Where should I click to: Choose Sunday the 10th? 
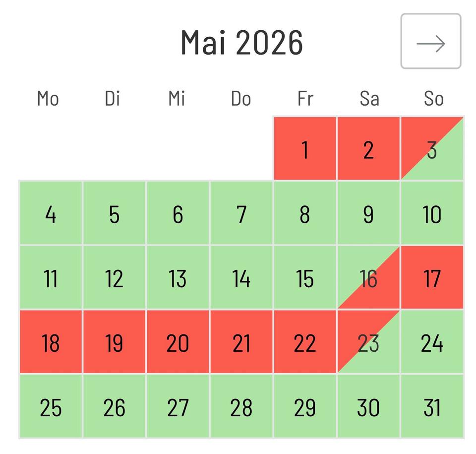(432, 213)
